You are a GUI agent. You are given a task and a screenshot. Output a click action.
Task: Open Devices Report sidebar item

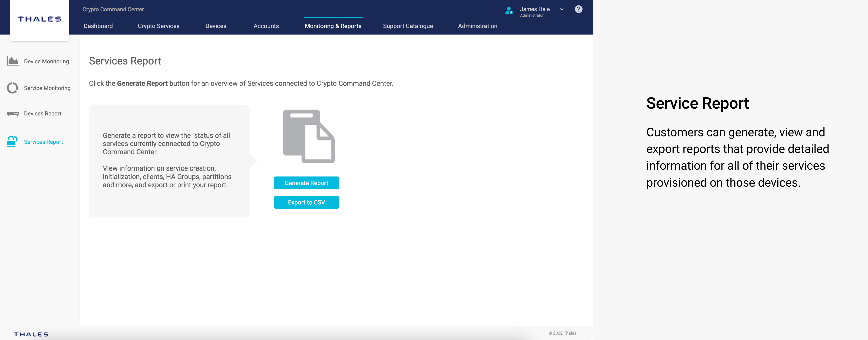[42, 114]
